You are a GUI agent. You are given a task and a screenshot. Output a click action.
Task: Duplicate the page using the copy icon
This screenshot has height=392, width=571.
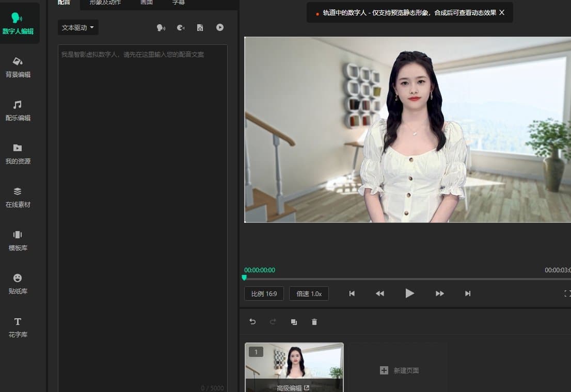[294, 321]
